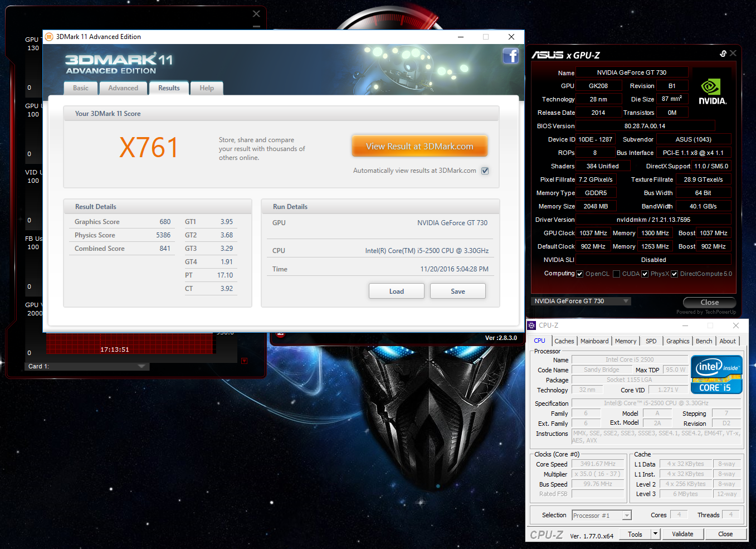Click the CPU-Z Core Speed value 3491.67 MHz
The width and height of the screenshot is (756, 549).
coord(598,464)
